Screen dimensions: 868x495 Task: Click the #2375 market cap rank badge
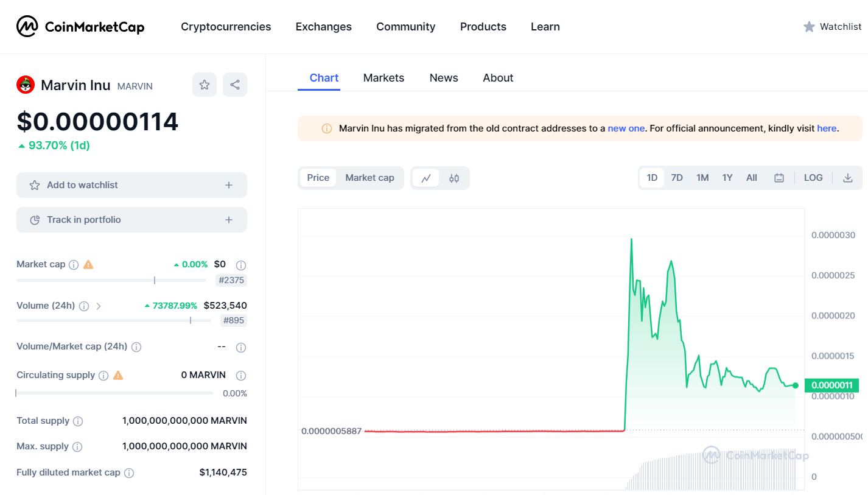(231, 281)
